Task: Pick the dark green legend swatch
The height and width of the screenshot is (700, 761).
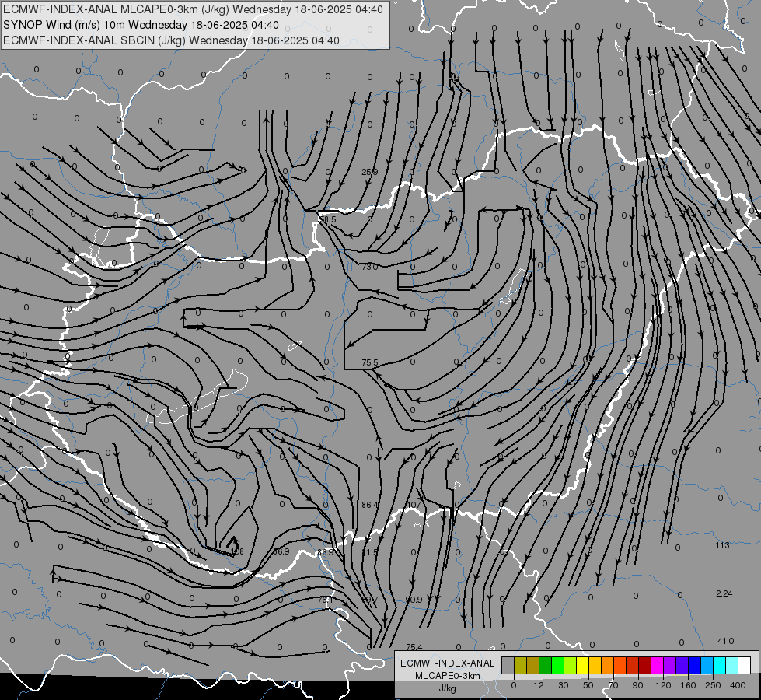Action: click(x=545, y=665)
